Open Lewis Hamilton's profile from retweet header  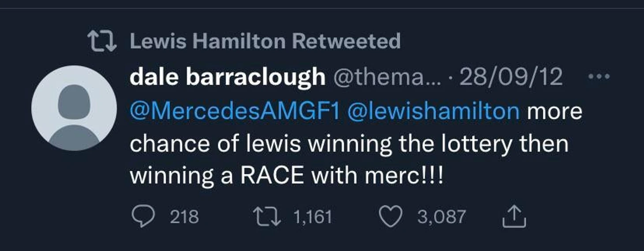[208, 42]
